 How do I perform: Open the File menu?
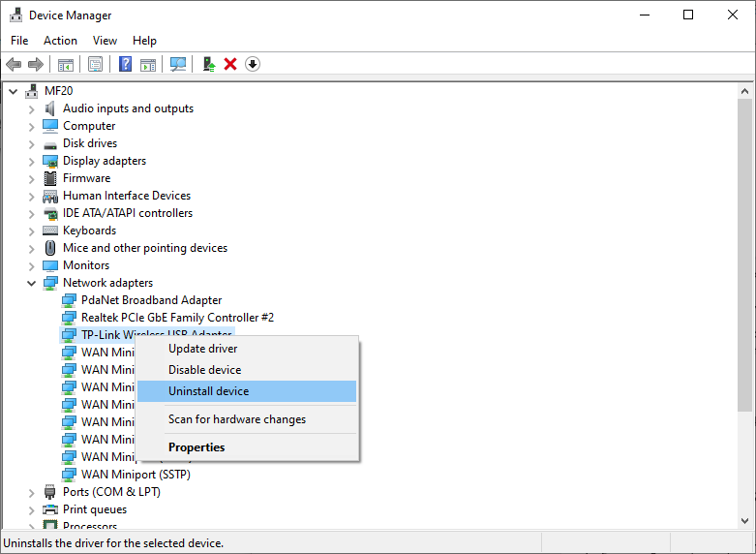[x=19, y=41]
